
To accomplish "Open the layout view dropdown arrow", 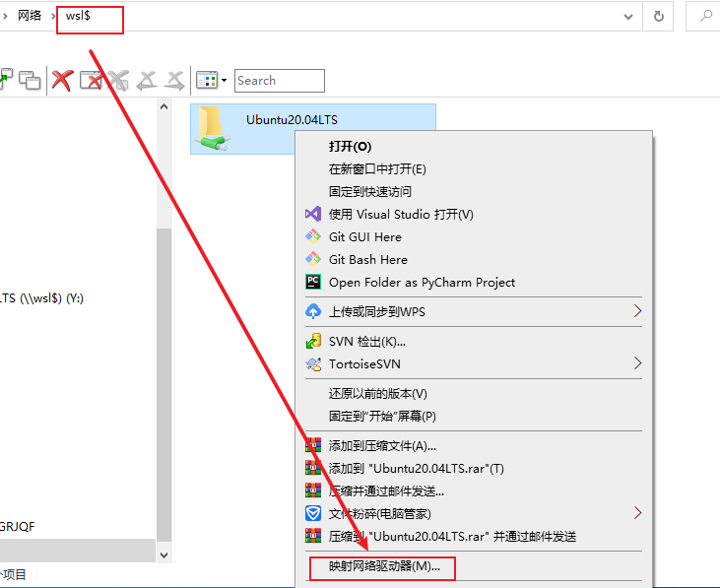I will [225, 81].
